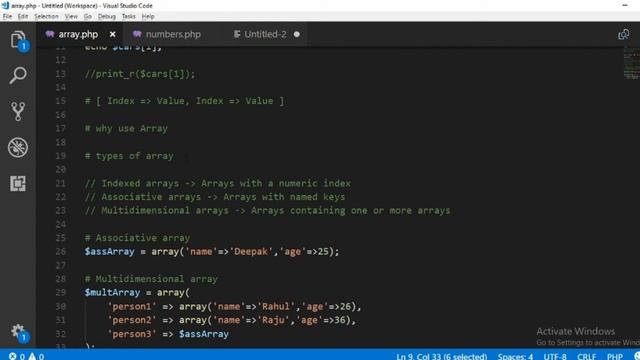Open the View menu

tap(71, 16)
